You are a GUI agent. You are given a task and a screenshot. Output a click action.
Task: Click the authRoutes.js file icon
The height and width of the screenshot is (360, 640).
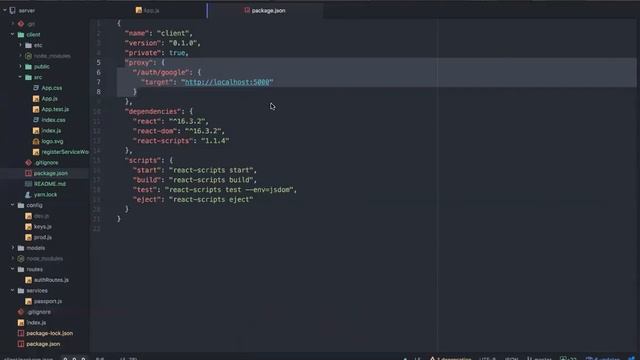coord(28,280)
